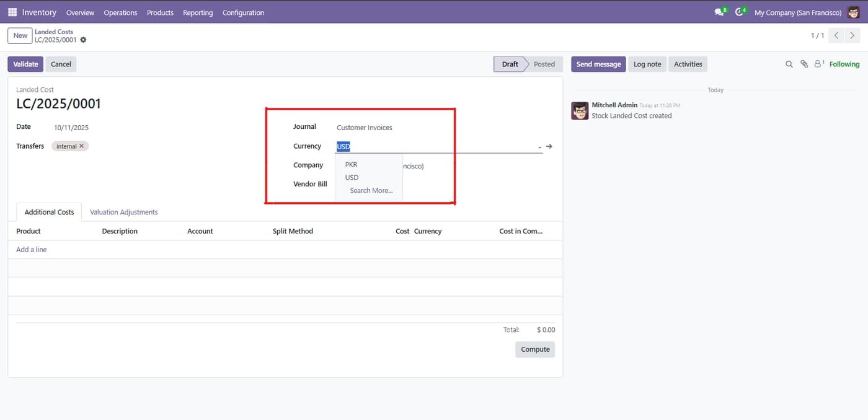Validate the landed cost
This screenshot has height=420, width=868.
click(25, 64)
